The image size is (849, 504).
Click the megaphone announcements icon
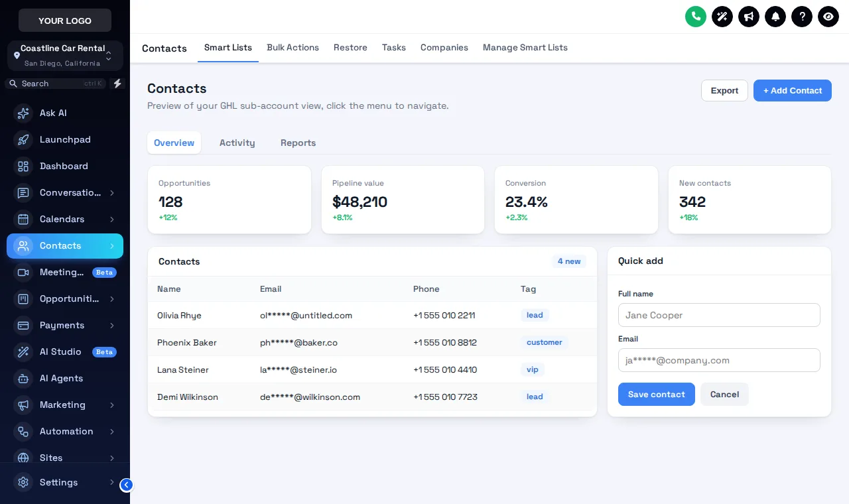(x=749, y=17)
